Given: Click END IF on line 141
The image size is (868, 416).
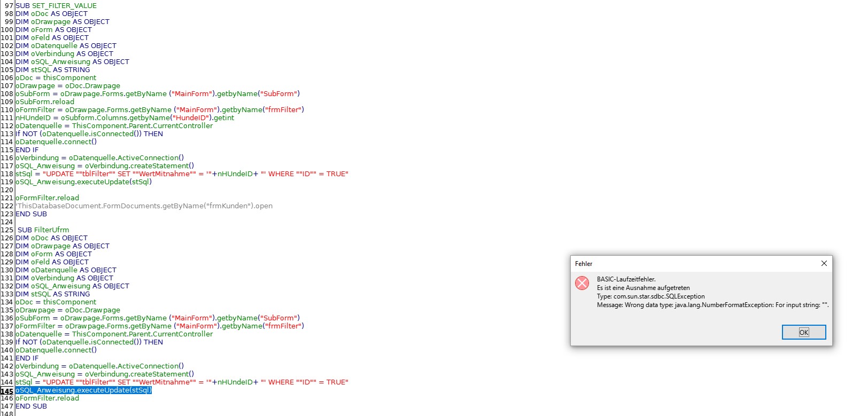Looking at the screenshot, I should pyautogui.click(x=27, y=358).
